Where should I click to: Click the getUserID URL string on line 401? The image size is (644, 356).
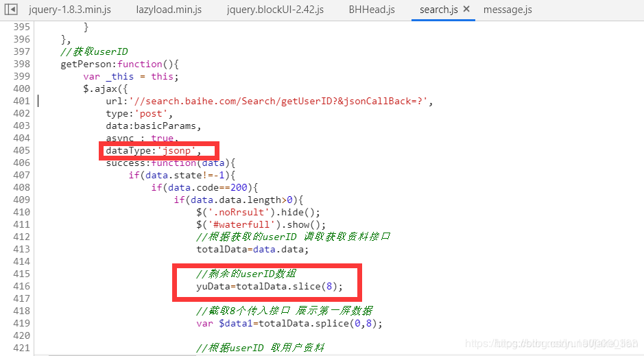pyautogui.click(x=278, y=101)
